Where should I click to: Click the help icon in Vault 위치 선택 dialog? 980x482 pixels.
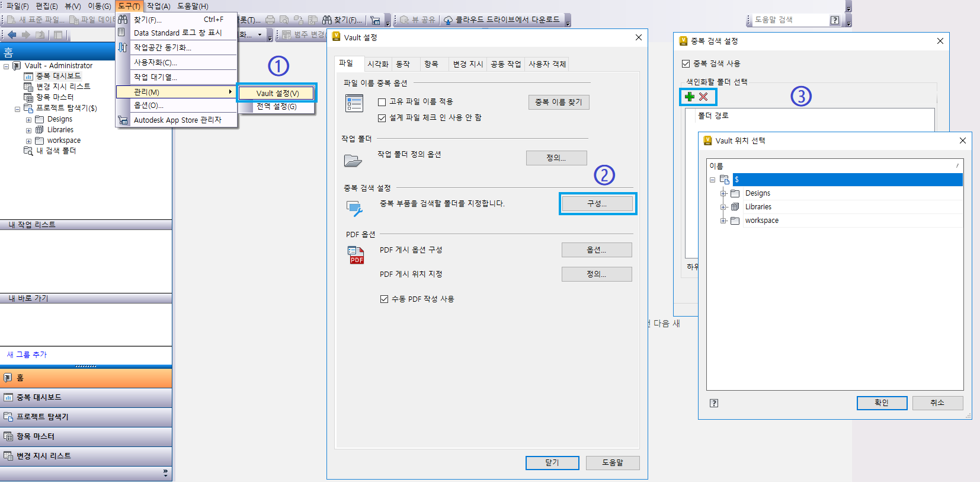[714, 403]
